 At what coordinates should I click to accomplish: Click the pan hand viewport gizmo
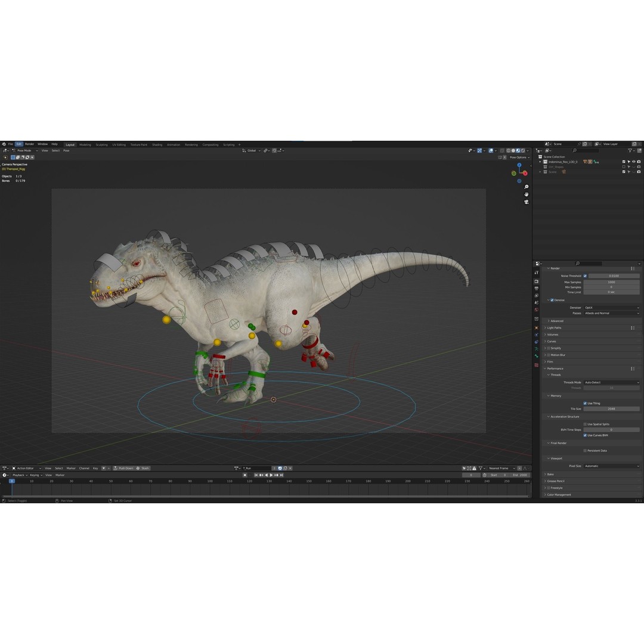point(526,194)
